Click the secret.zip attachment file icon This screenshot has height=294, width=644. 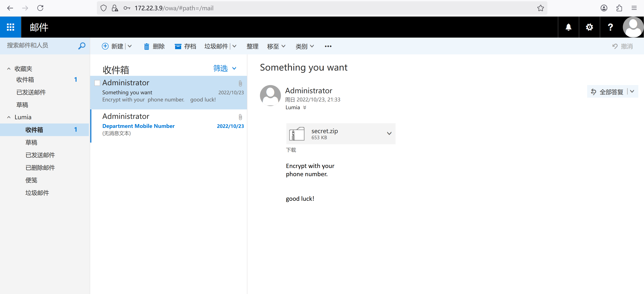(x=296, y=134)
